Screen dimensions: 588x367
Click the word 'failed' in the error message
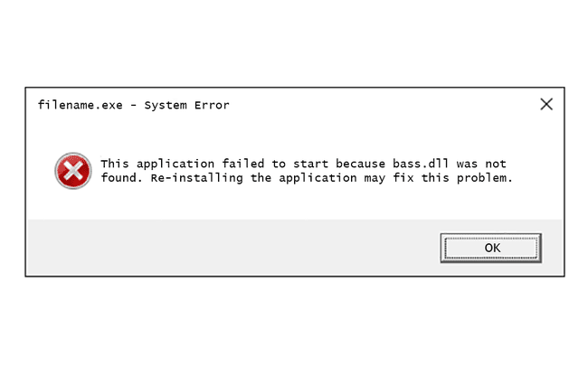[x=243, y=164]
